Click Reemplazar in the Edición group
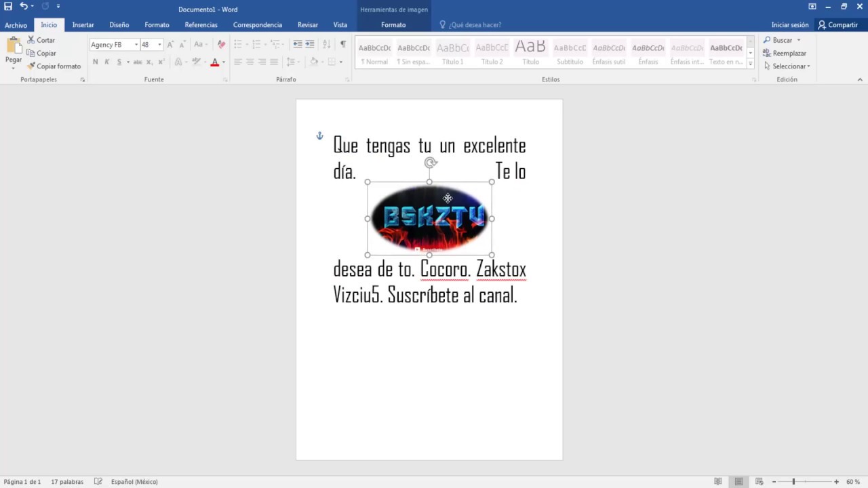The height and width of the screenshot is (488, 868). click(785, 53)
